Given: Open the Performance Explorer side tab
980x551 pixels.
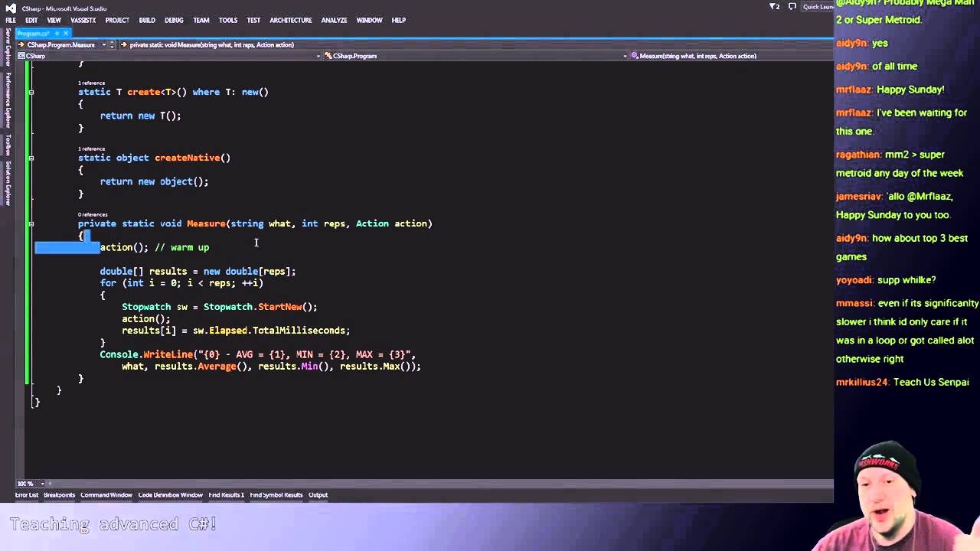Looking at the screenshot, I should (8, 101).
